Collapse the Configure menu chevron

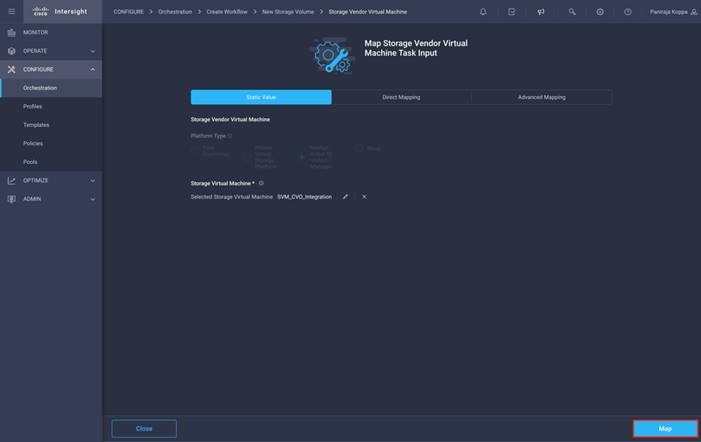[93, 69]
